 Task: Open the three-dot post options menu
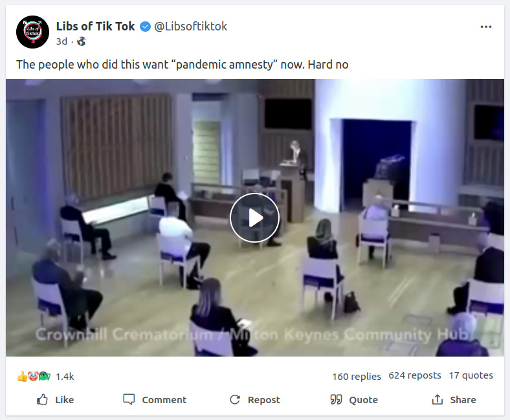486,27
